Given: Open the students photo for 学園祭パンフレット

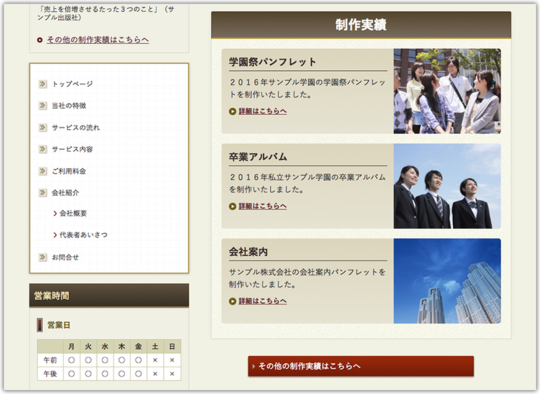Looking at the screenshot, I should tap(447, 91).
